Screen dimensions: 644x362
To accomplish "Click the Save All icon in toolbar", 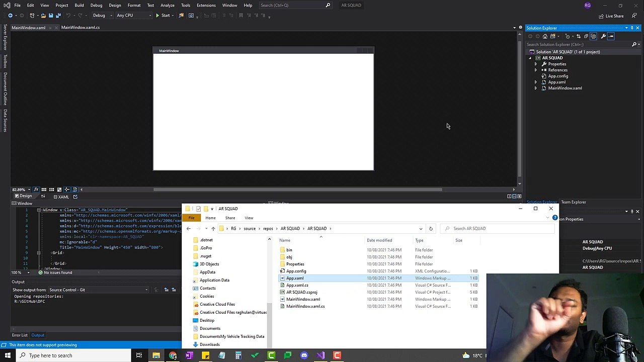I will (58, 15).
